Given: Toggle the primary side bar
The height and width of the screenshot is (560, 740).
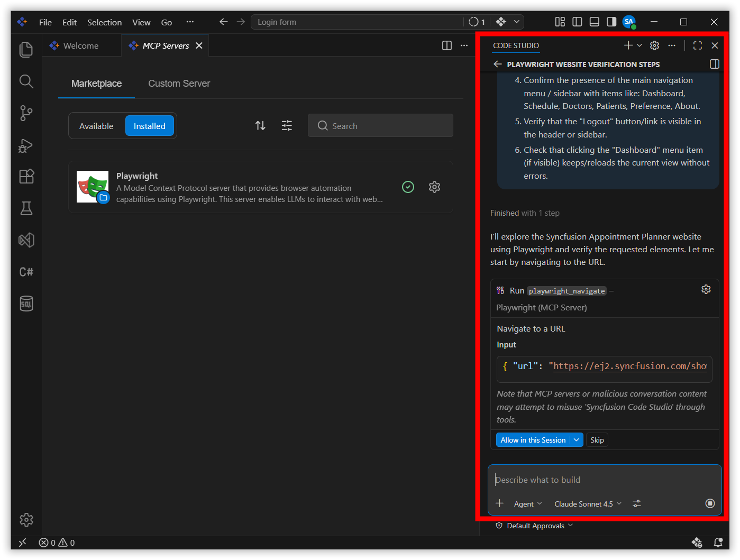Looking at the screenshot, I should (x=578, y=22).
